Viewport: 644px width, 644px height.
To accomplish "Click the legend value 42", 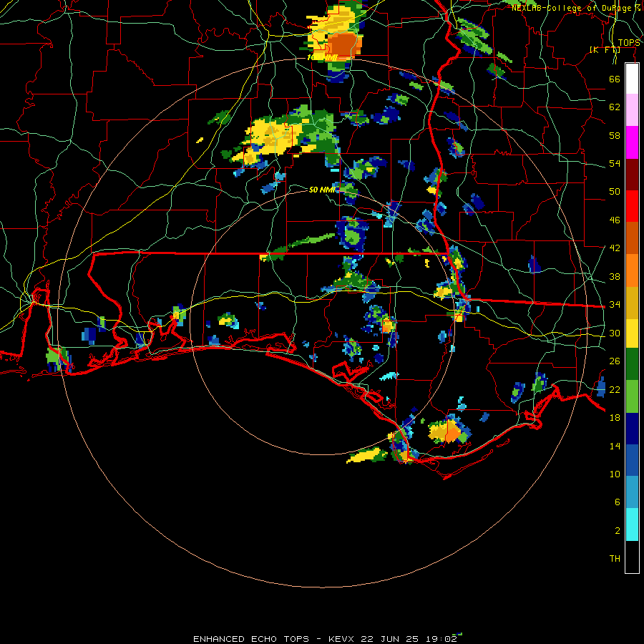I will pyautogui.click(x=615, y=248).
